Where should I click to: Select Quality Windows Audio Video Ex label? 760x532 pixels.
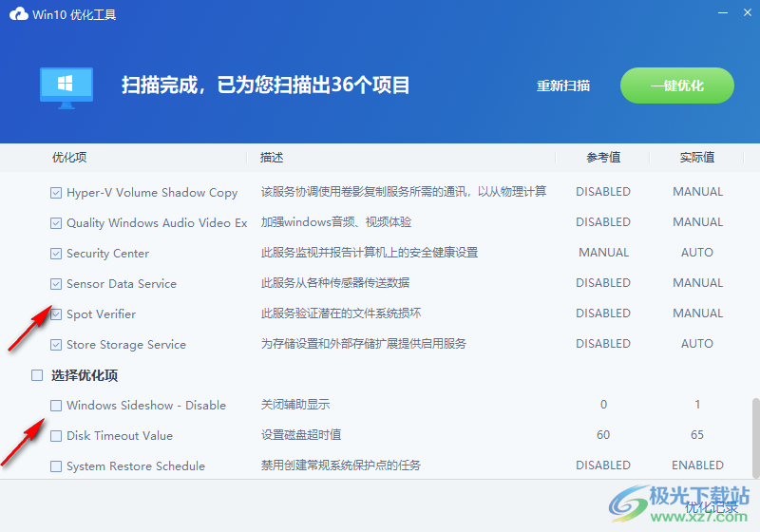[157, 223]
